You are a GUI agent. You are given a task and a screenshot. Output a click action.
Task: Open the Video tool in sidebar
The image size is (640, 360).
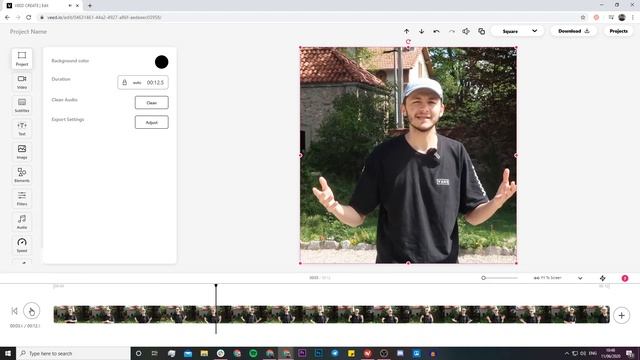coord(22,82)
